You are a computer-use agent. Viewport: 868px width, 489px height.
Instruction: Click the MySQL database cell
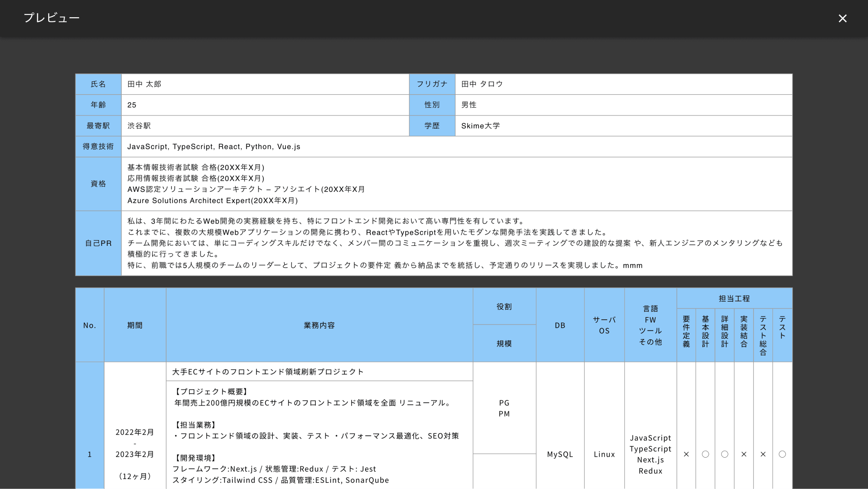(560, 454)
